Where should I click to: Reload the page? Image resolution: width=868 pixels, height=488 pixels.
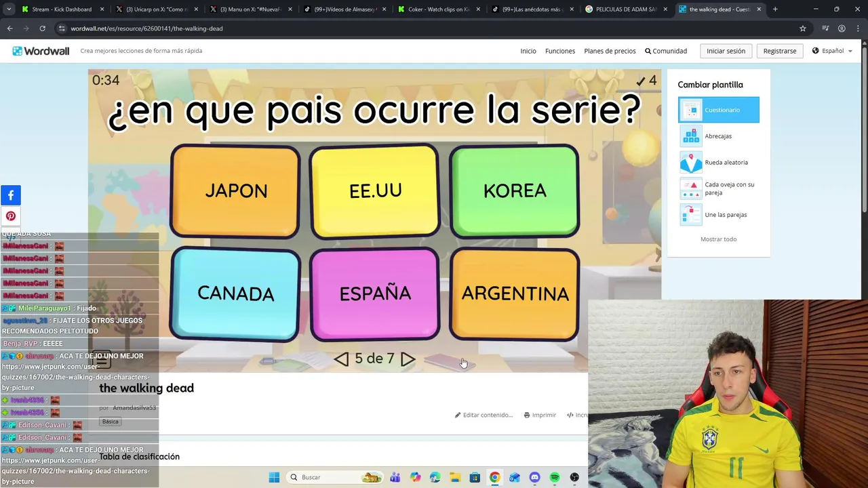click(42, 28)
